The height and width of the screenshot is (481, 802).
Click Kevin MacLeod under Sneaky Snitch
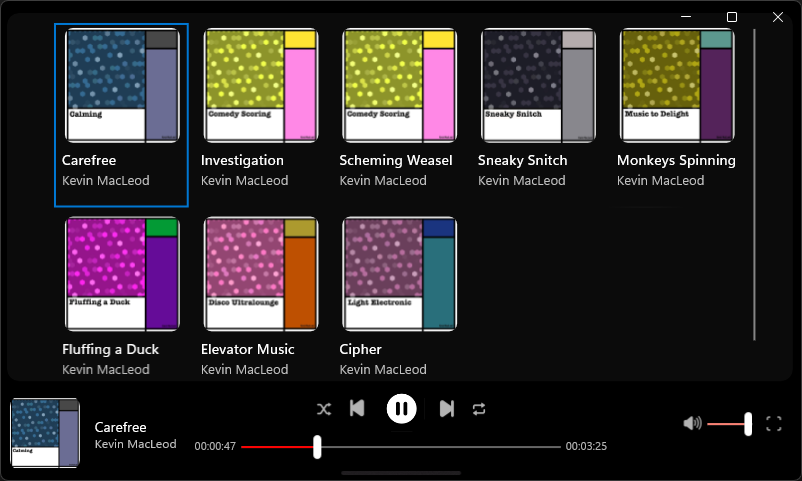coord(522,181)
